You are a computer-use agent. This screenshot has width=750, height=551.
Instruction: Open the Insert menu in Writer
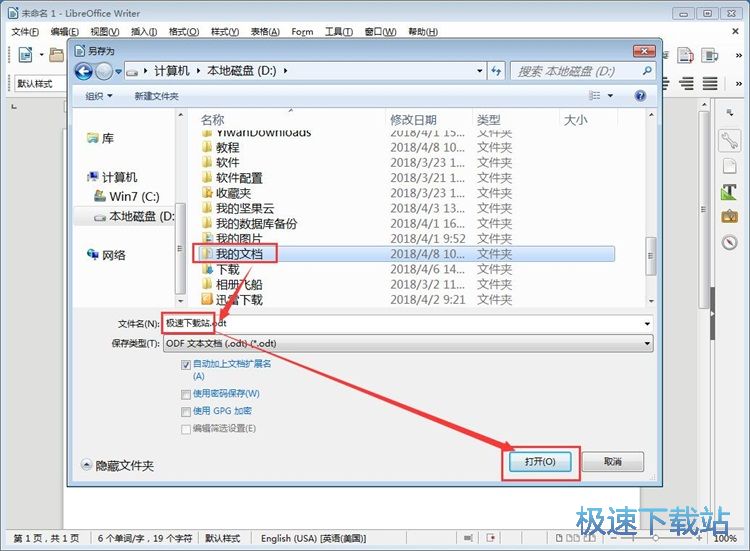pos(144,32)
